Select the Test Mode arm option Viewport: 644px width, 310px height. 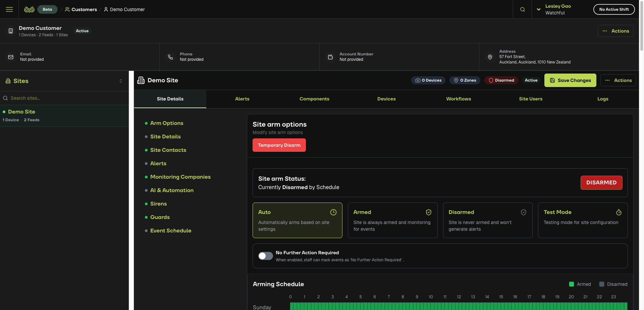click(x=582, y=220)
